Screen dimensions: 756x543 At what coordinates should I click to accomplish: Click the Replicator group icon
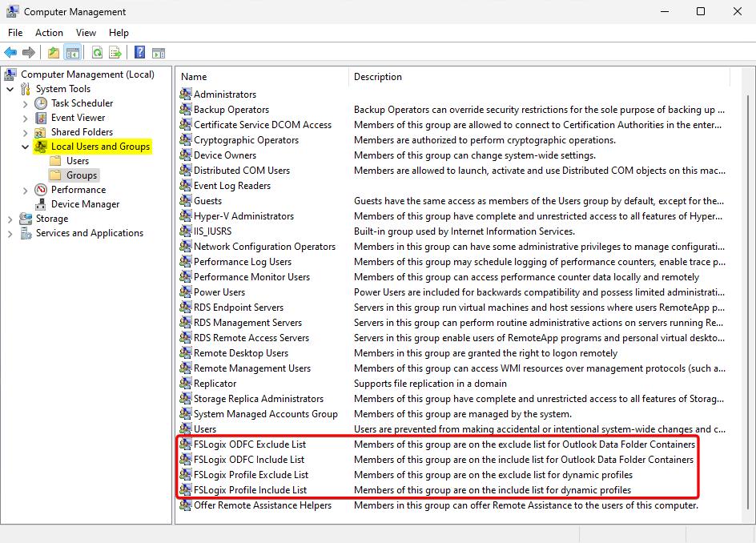pyautogui.click(x=186, y=384)
